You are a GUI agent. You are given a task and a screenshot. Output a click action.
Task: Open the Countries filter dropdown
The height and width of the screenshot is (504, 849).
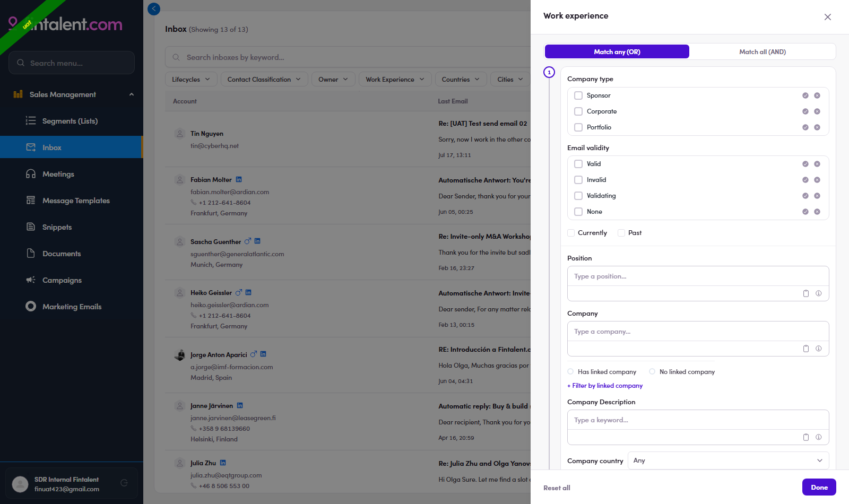[x=461, y=80]
